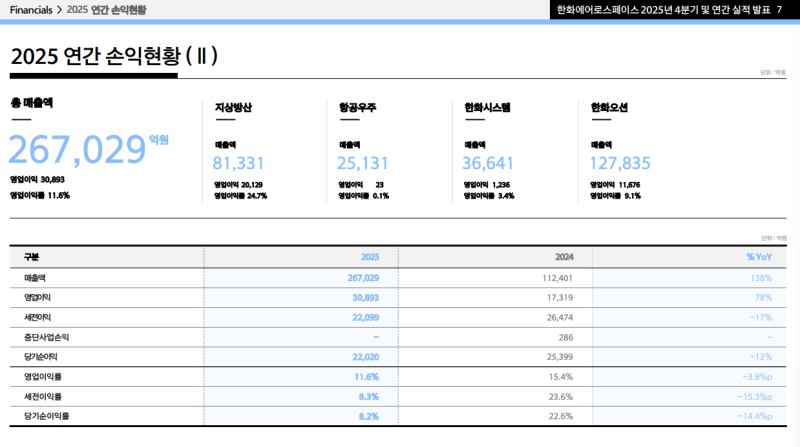Click the breadcrumb chevron after Financials
Viewport: 800px width, 447px height.
(x=60, y=10)
